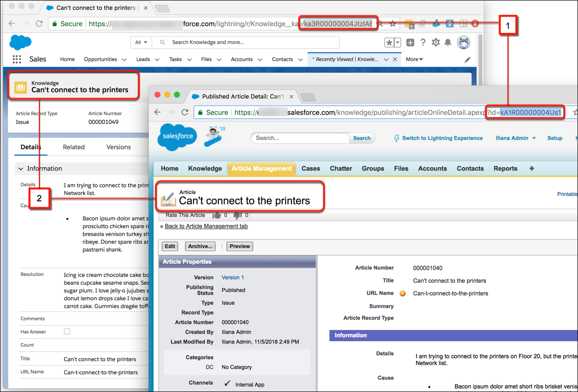The width and height of the screenshot is (578, 392).
Task: Click the Classic Search button
Action: [362, 138]
